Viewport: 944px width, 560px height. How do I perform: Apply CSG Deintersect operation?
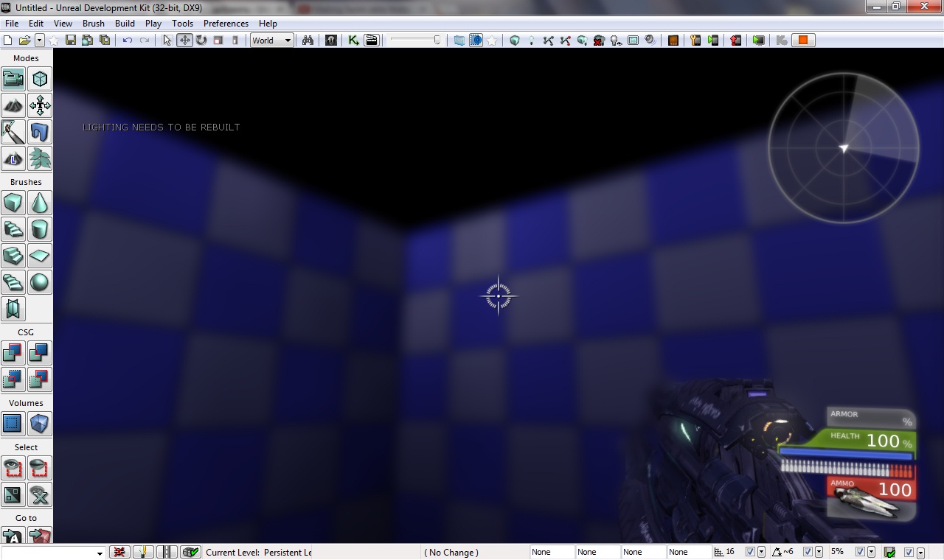[x=40, y=379]
